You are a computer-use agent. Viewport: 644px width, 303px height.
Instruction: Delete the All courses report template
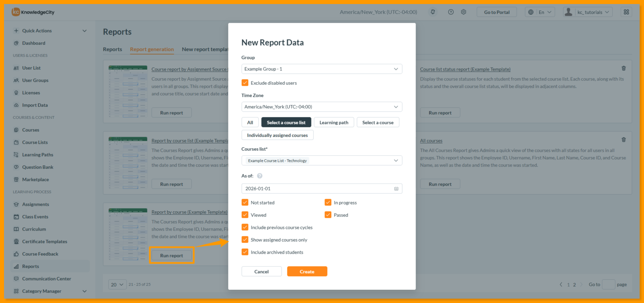[x=624, y=140]
